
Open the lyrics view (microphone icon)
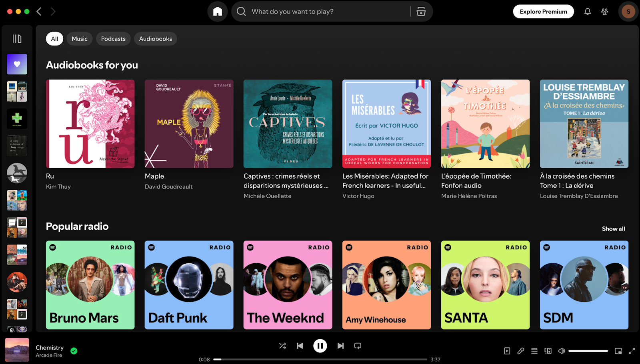coord(521,350)
